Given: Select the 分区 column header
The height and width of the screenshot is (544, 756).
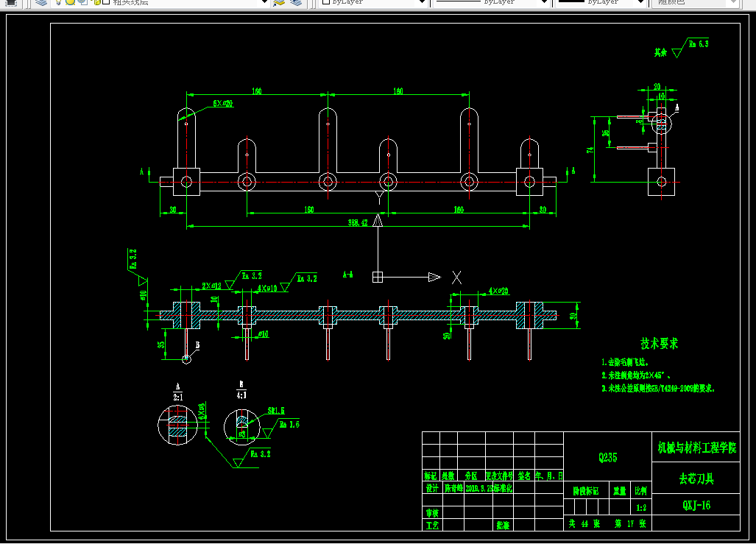Looking at the screenshot, I should pos(471,476).
